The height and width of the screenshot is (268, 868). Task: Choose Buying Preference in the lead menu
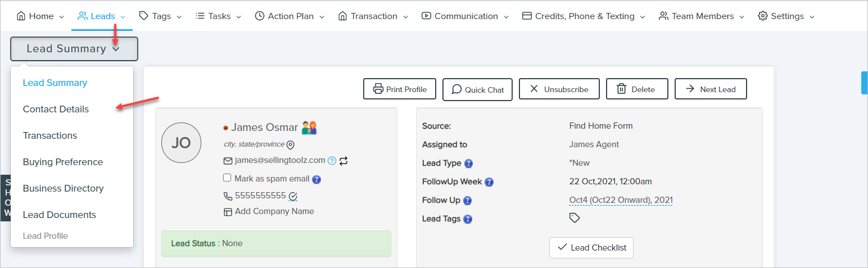point(63,162)
